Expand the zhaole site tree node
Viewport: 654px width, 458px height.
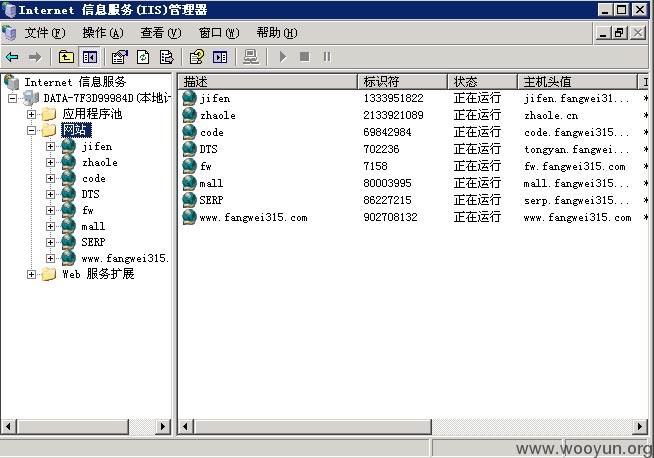click(x=50, y=162)
